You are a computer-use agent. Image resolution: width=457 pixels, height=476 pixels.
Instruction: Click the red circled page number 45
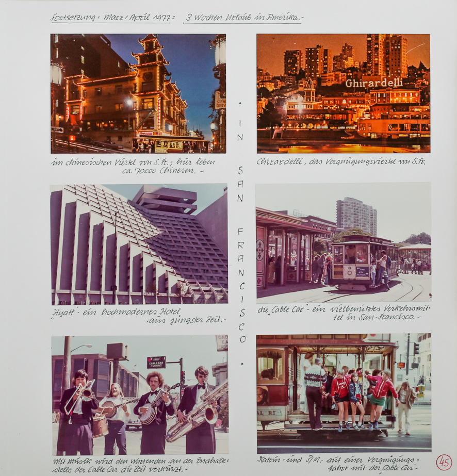click(x=443, y=462)
